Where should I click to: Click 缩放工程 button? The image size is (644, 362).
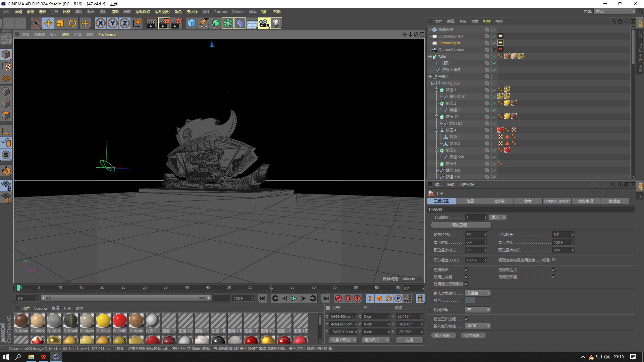coord(461,225)
